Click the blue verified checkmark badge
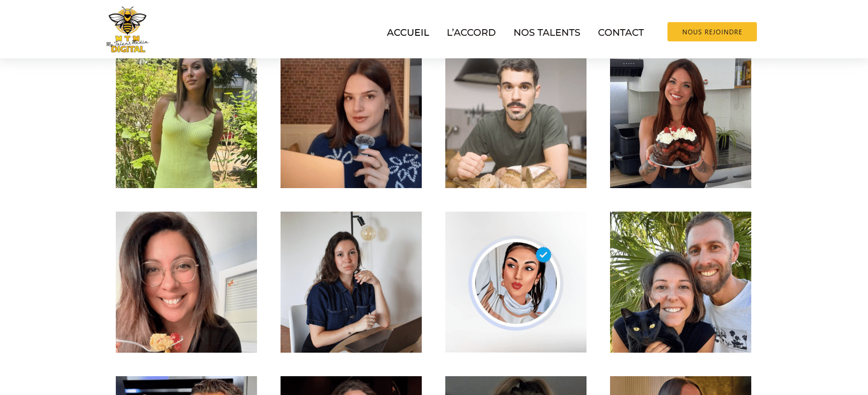This screenshot has height=395, width=868. pos(543,254)
